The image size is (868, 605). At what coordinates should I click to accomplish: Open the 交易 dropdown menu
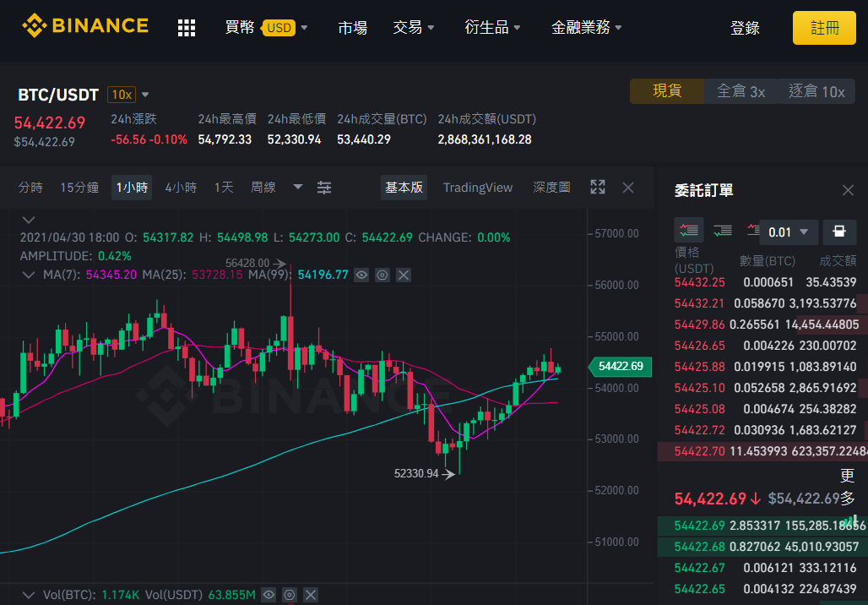(414, 27)
